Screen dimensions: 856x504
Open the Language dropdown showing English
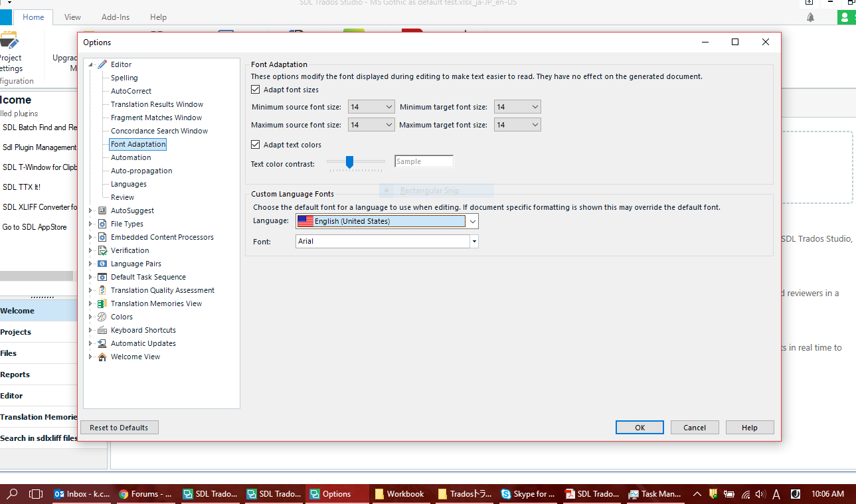[472, 221]
